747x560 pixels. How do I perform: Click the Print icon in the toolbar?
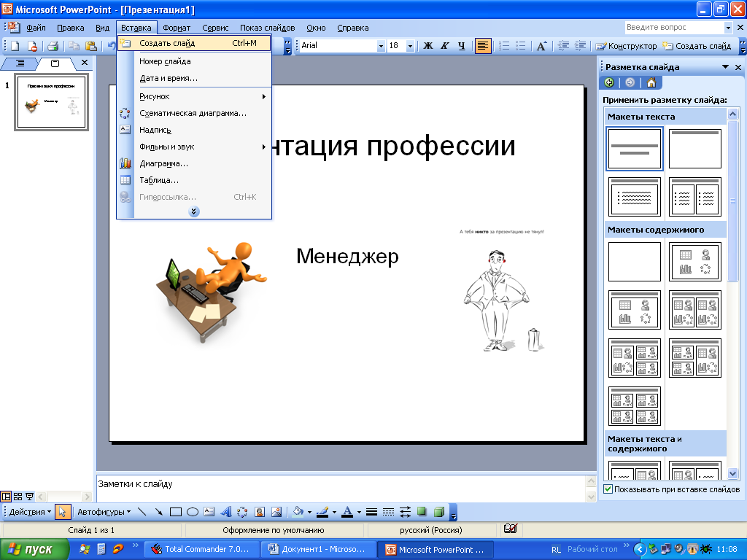tap(53, 46)
